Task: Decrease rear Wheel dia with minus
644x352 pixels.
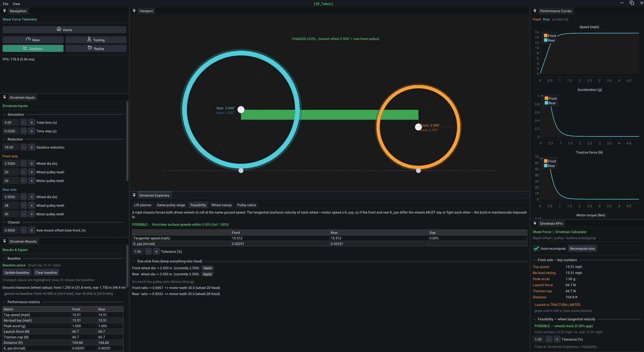Action: [23, 197]
